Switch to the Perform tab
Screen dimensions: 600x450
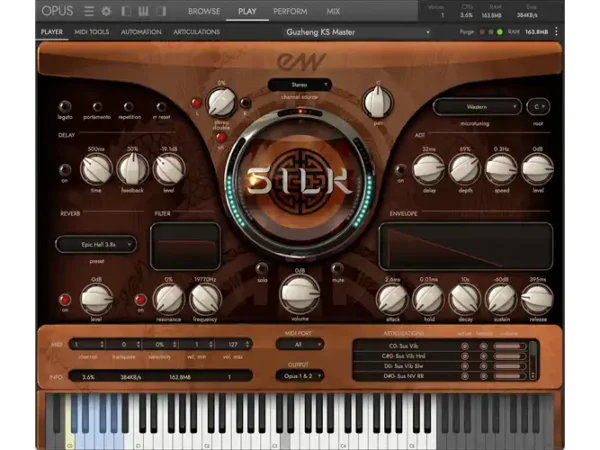coord(290,11)
